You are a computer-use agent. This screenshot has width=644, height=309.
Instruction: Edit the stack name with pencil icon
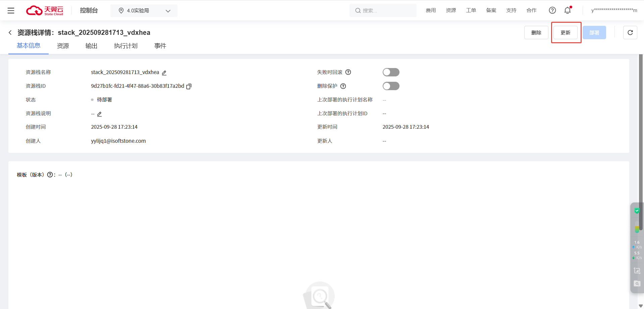[x=164, y=73]
